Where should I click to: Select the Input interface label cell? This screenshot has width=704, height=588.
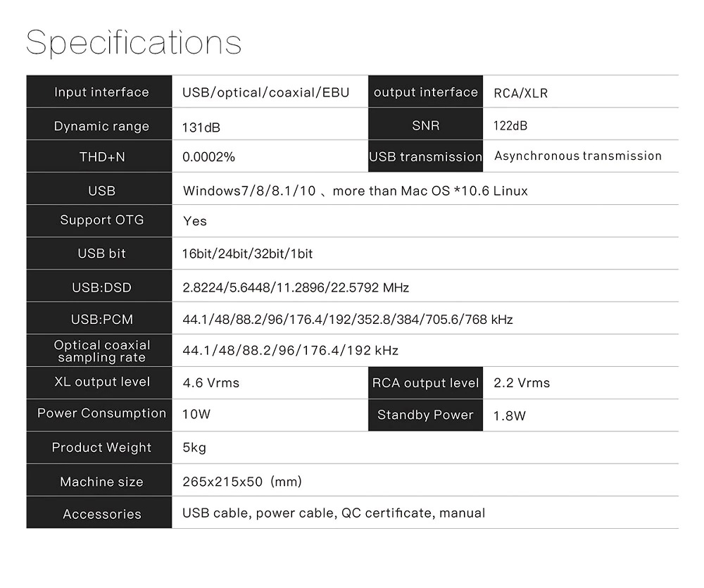tap(101, 92)
